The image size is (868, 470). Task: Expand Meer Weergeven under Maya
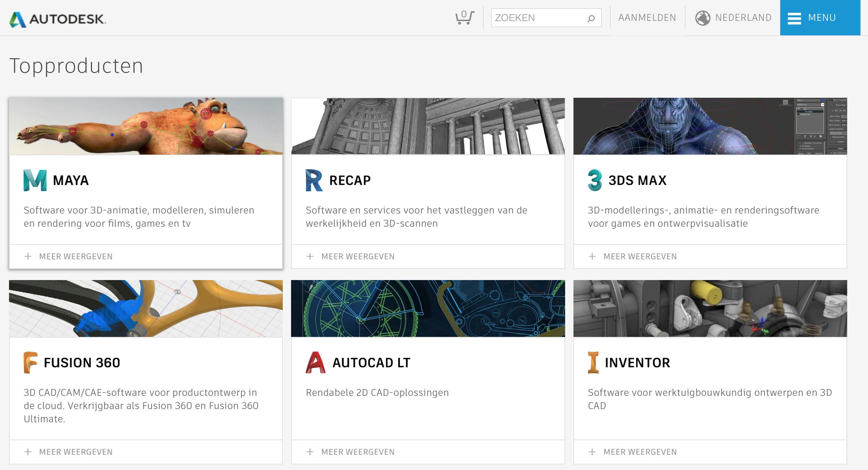click(x=69, y=256)
